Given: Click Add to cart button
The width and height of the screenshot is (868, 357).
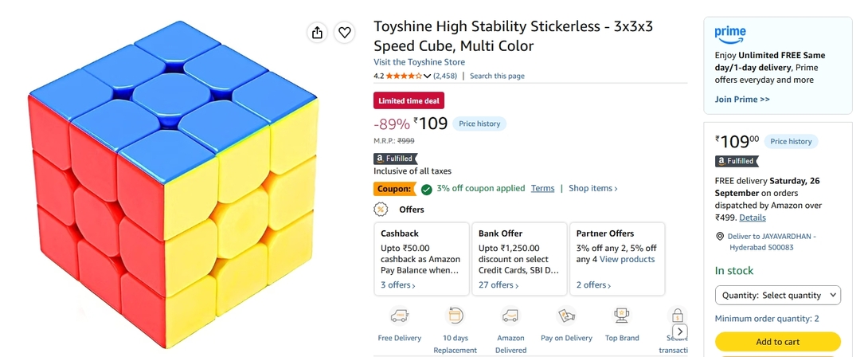Looking at the screenshot, I should (778, 342).
